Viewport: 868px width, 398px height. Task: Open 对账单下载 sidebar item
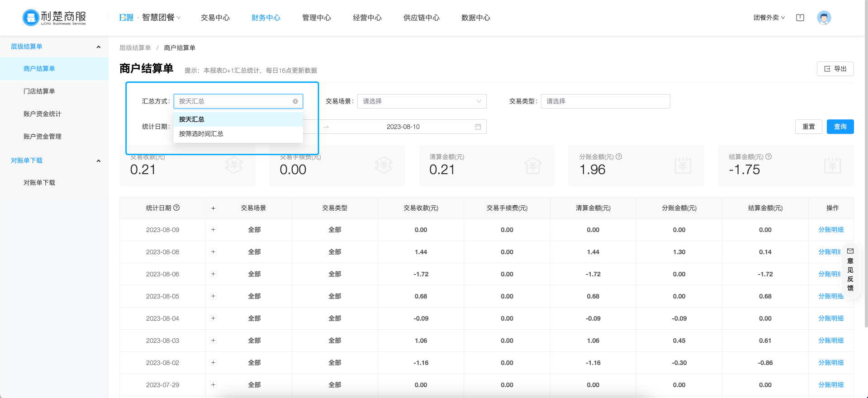54,183
